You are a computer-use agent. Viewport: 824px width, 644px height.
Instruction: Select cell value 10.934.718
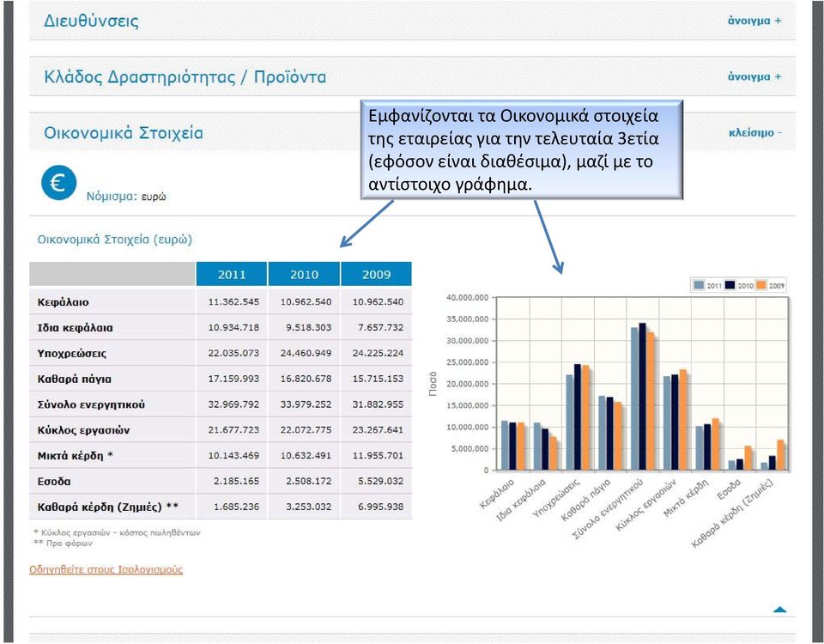[x=233, y=327]
